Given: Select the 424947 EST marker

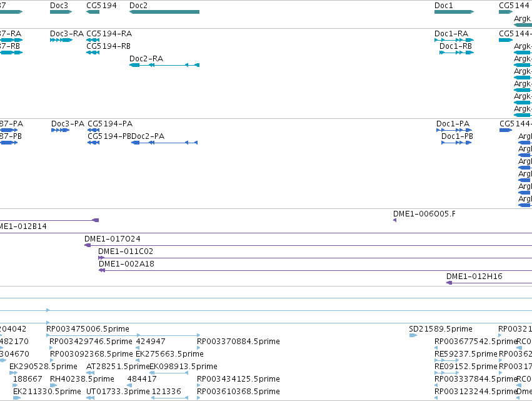Looking at the screenshot, I should coord(138,348).
